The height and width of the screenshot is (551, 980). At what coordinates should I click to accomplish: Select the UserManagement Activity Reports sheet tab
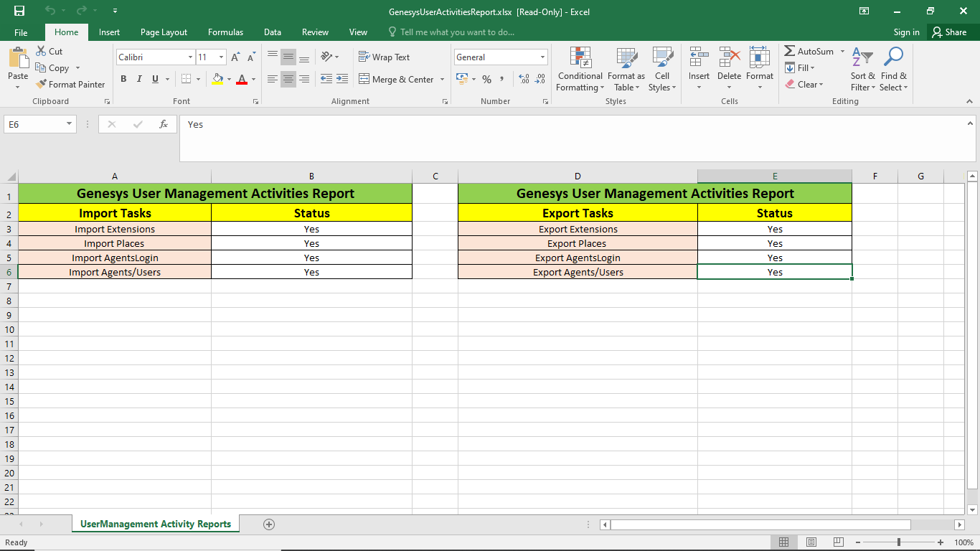[x=156, y=524]
